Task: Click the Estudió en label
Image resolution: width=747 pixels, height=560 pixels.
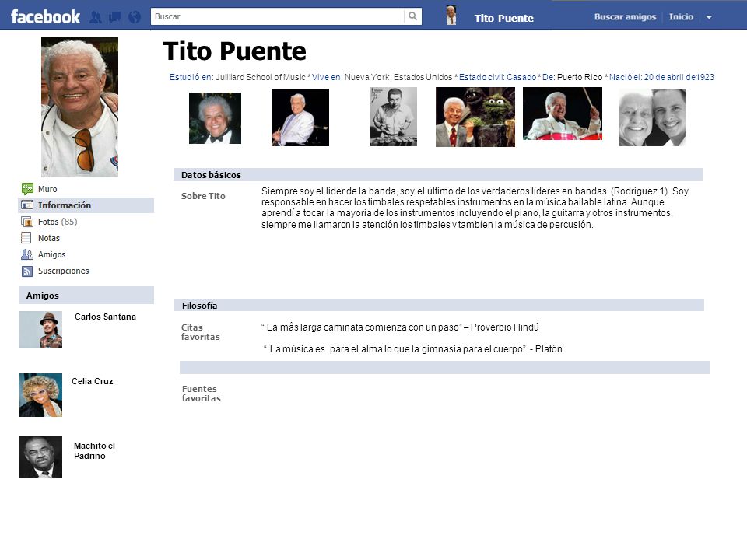Action: [191, 77]
